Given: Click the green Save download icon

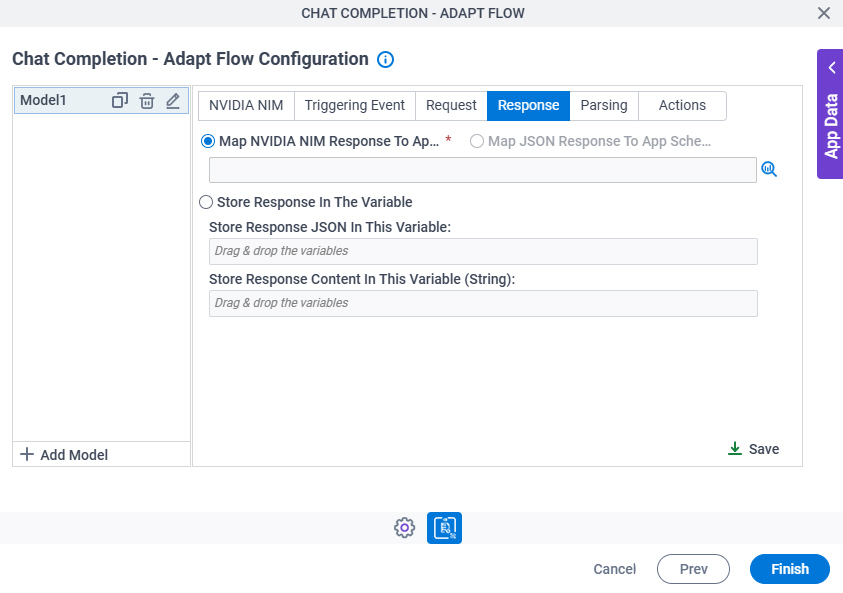Looking at the screenshot, I should [x=734, y=448].
